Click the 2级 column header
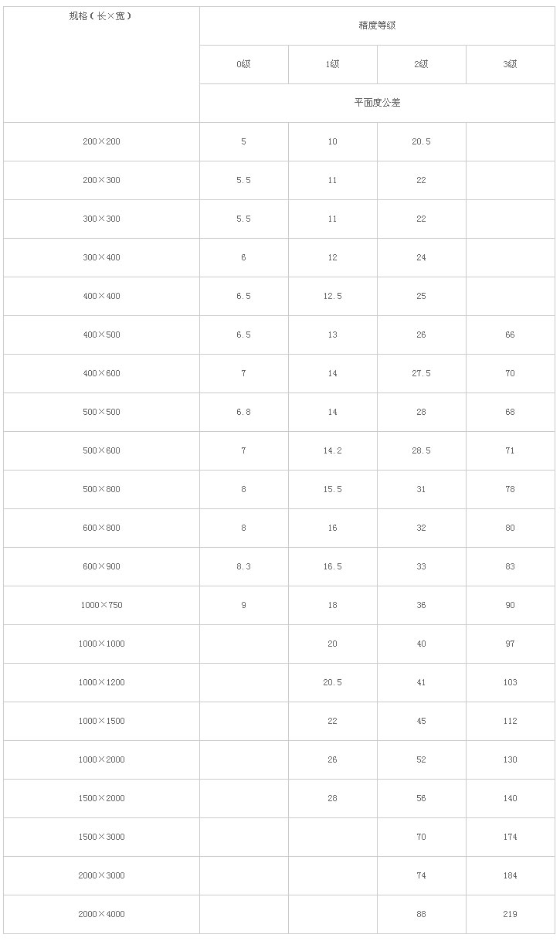Screen dimensions: 560x948 click(422, 65)
